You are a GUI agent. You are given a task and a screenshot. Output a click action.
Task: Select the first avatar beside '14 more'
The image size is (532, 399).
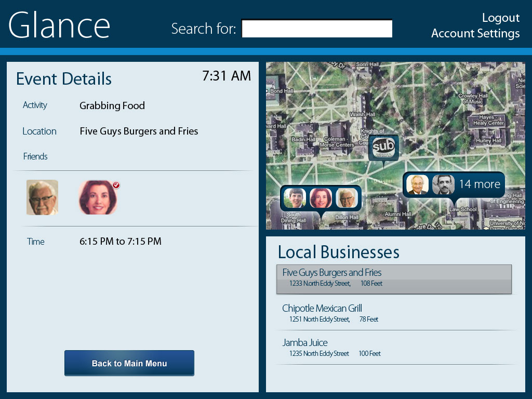coord(417,184)
